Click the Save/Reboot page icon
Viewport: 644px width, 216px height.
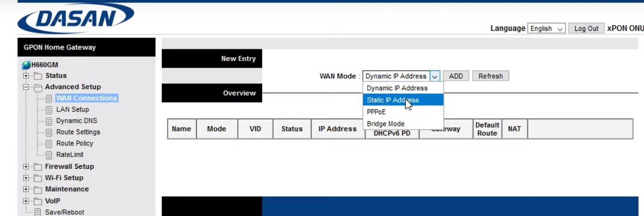pos(38,212)
